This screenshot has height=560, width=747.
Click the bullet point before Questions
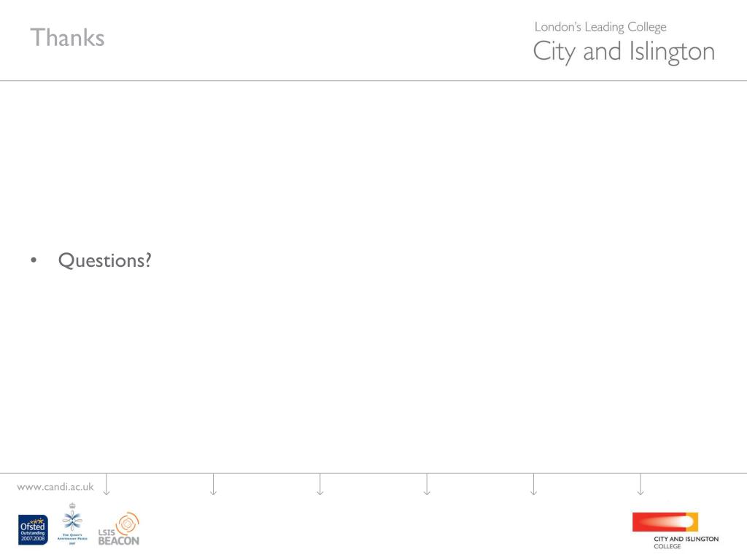(x=34, y=260)
